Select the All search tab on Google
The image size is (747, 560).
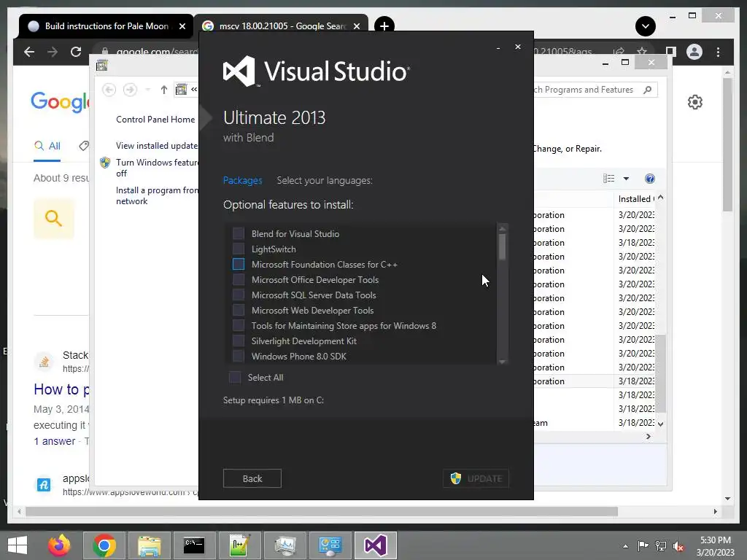coord(47,146)
